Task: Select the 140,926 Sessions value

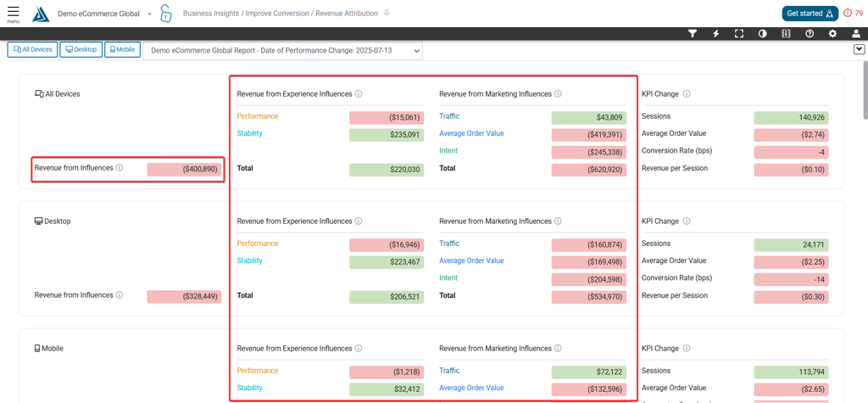Action: [791, 118]
